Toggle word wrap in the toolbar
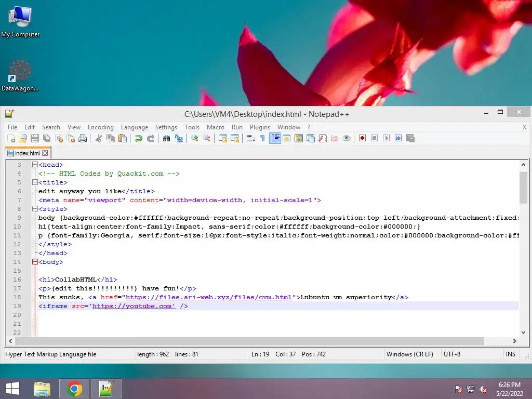 coord(251,138)
